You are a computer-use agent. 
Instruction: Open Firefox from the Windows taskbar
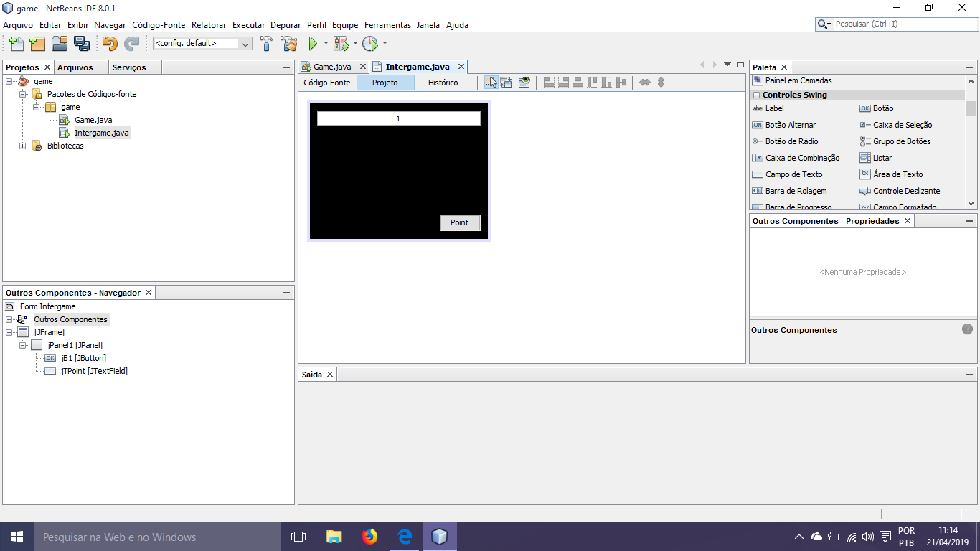(x=369, y=537)
